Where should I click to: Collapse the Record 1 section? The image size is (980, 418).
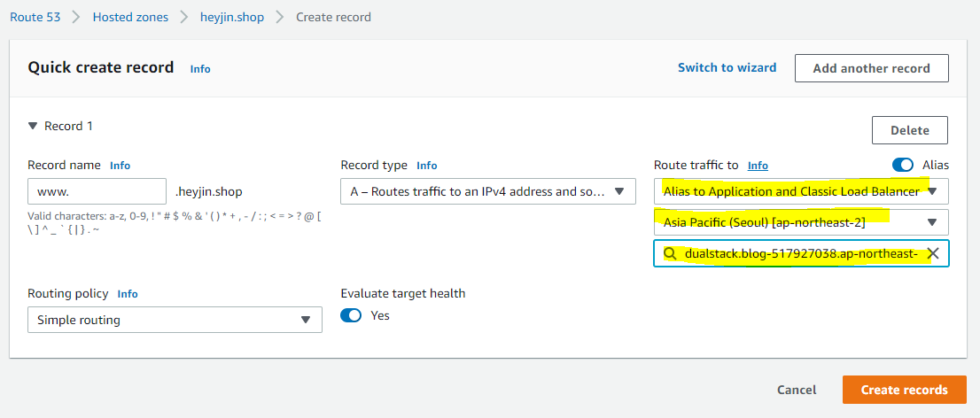pyautogui.click(x=34, y=126)
